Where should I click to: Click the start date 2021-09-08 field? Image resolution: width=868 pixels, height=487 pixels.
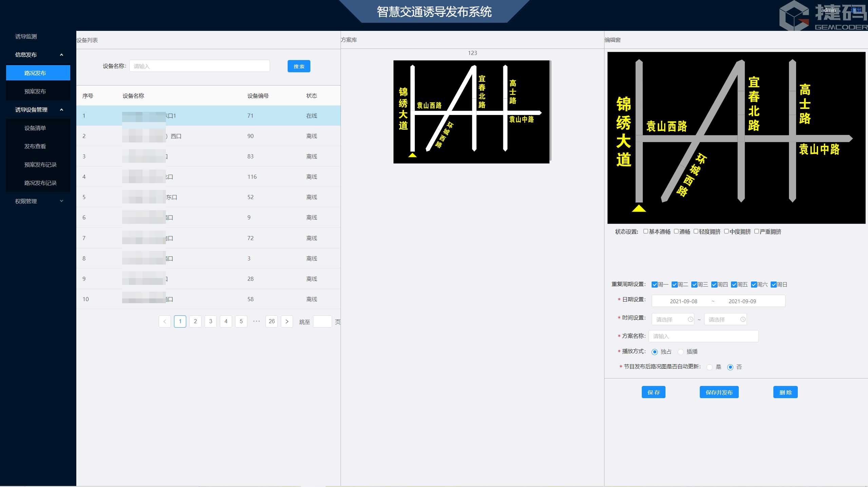(x=683, y=301)
